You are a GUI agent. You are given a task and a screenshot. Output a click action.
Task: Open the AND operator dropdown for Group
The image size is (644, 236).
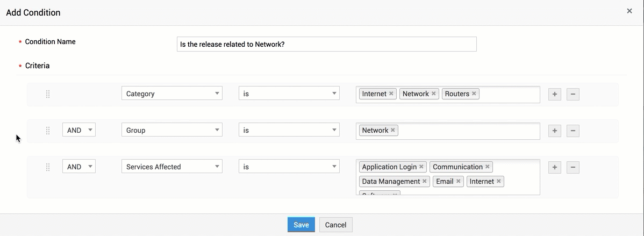[79, 130]
